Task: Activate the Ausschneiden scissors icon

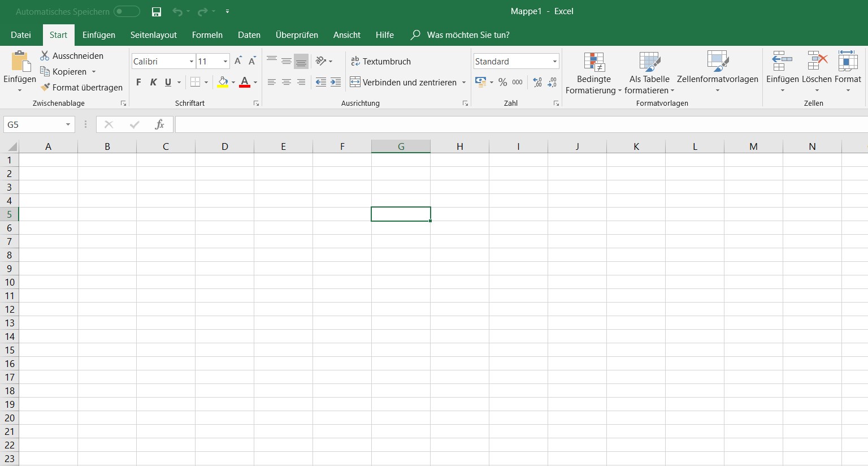Action: click(44, 55)
